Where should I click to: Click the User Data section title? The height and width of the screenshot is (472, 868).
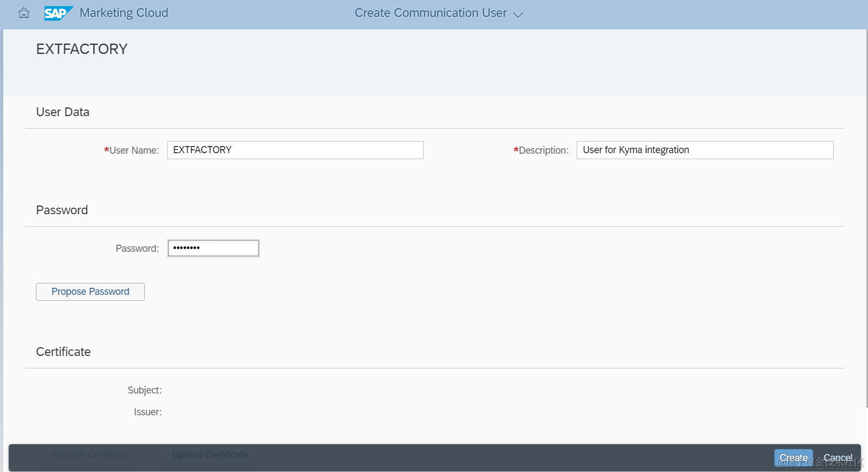click(x=63, y=112)
